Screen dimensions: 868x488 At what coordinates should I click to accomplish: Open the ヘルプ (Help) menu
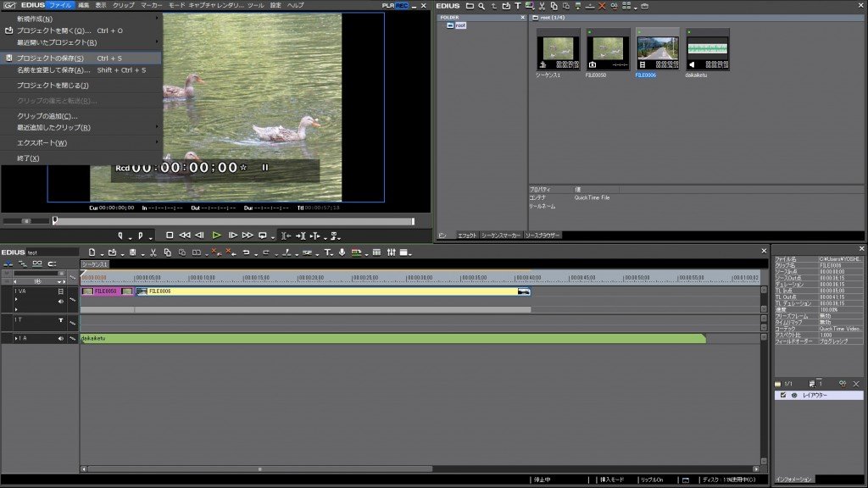coord(295,6)
